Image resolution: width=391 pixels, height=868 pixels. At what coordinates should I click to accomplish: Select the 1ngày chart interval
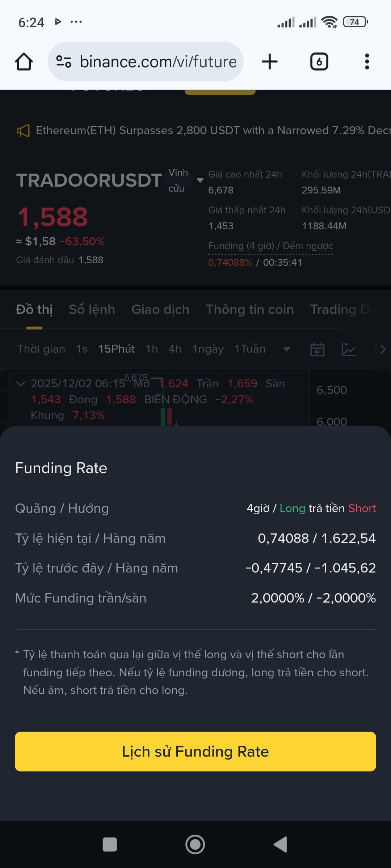tap(208, 349)
